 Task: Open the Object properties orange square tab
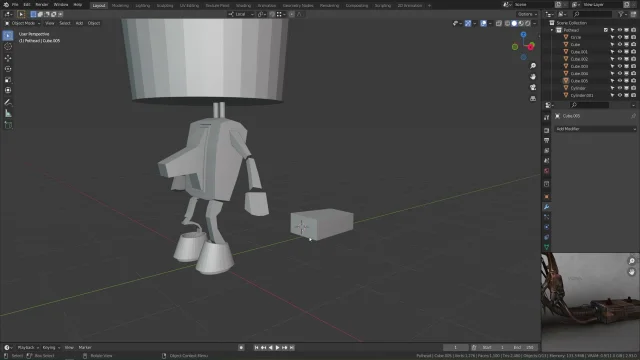(x=547, y=197)
